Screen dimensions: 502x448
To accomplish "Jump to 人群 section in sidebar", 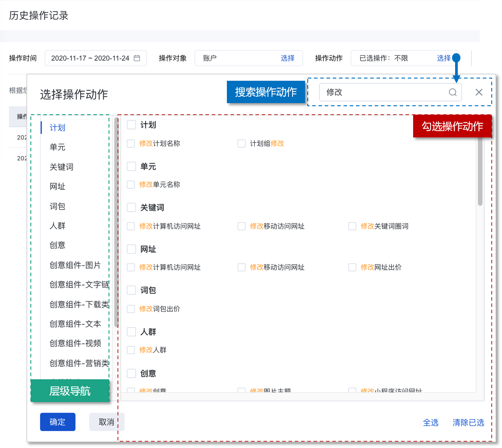I will [58, 226].
